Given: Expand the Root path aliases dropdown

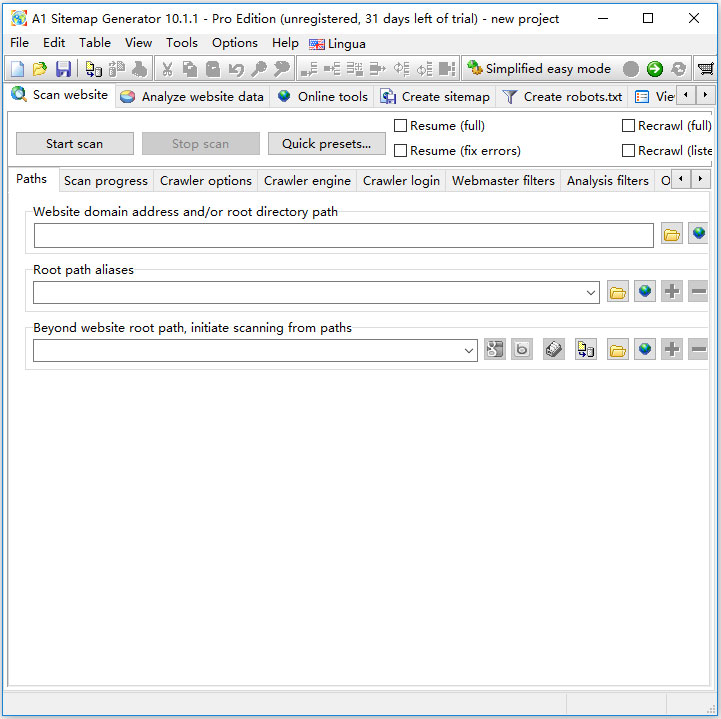Looking at the screenshot, I should pos(590,293).
